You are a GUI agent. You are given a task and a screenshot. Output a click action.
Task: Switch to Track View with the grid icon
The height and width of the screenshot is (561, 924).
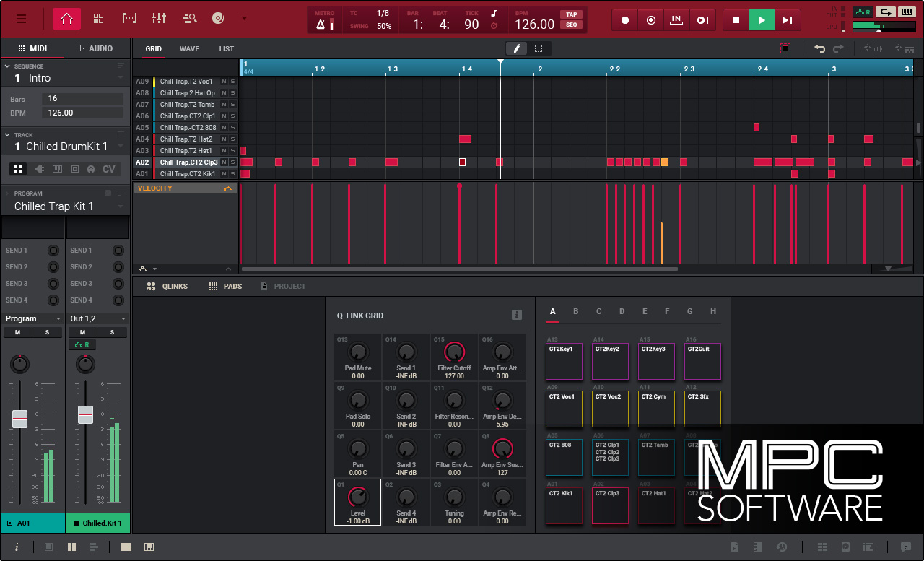coord(98,18)
